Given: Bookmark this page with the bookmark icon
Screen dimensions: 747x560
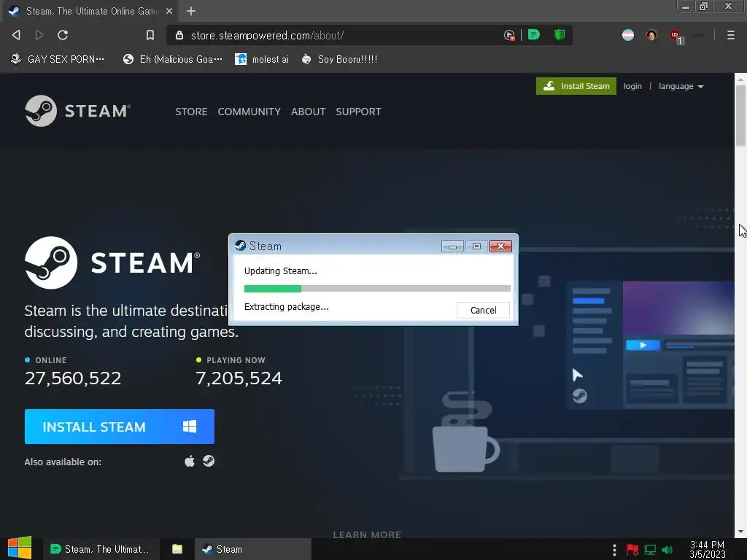Looking at the screenshot, I should tap(150, 35).
